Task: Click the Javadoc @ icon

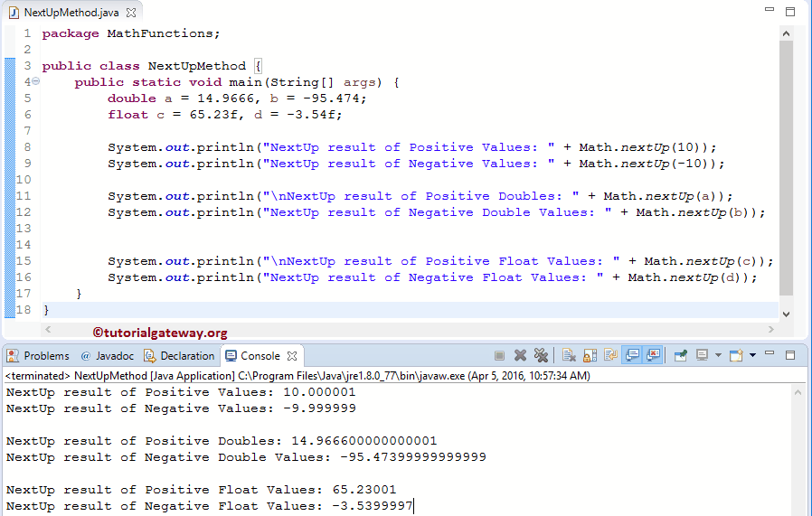Action: click(x=86, y=356)
